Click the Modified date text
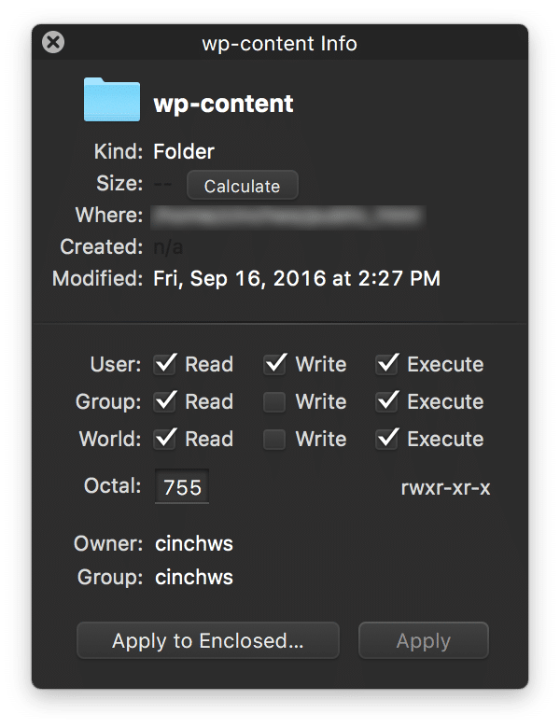The width and height of the screenshot is (560, 728). click(x=296, y=278)
